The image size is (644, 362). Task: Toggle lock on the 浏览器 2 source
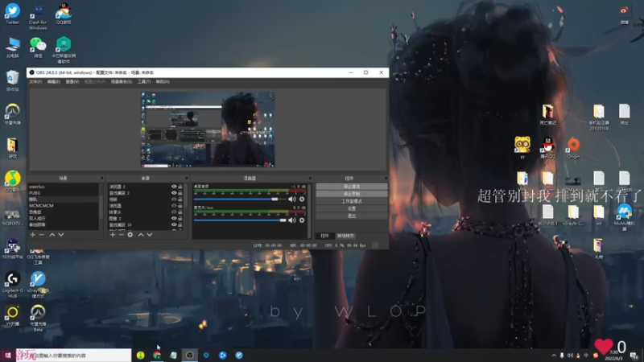[180, 187]
